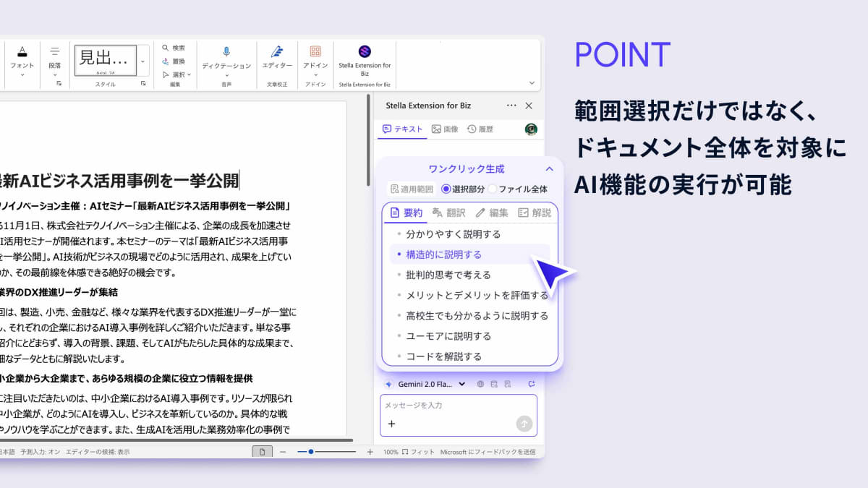The width and height of the screenshot is (868, 488).
Task: Click the zoom in plus icon
Action: click(x=370, y=452)
